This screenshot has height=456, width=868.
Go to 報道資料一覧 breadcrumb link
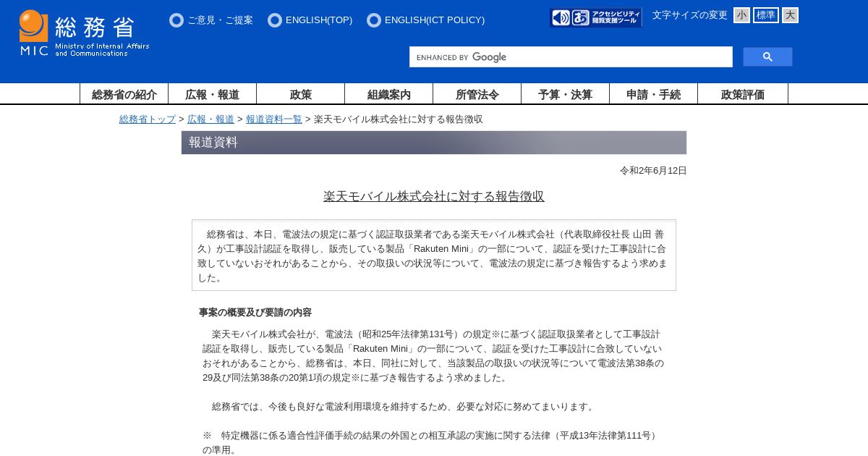[274, 119]
